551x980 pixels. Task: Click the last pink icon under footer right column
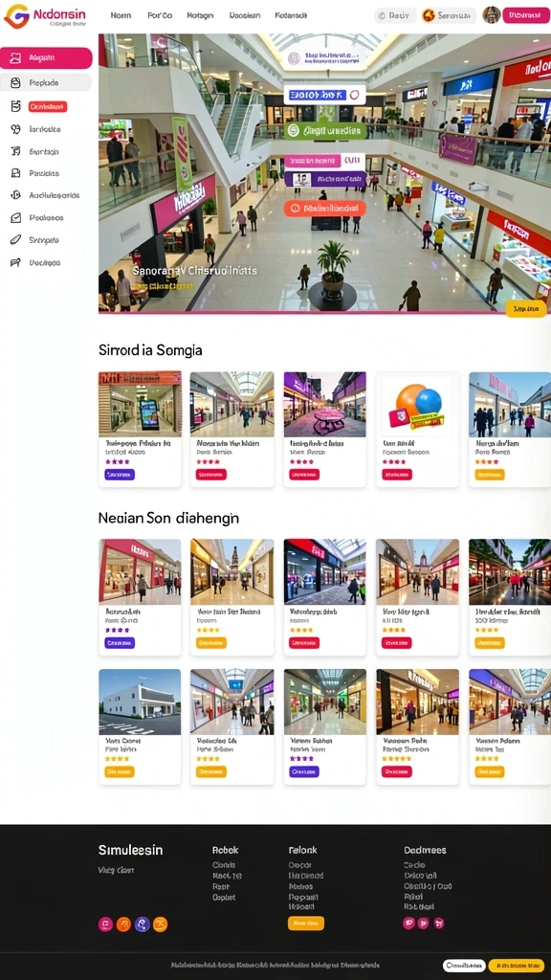438,924
